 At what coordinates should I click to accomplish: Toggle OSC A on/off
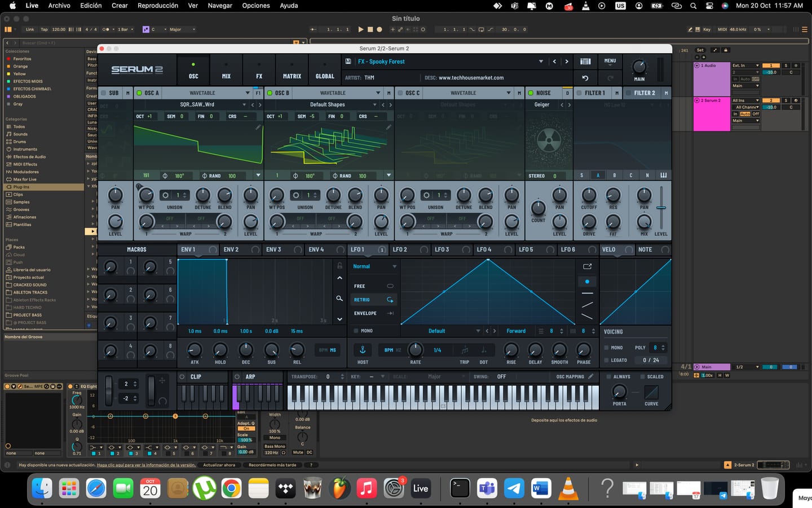pos(139,93)
